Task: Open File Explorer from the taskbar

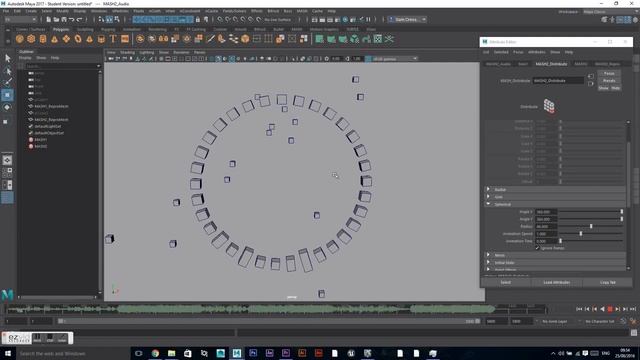Action: tap(171, 353)
